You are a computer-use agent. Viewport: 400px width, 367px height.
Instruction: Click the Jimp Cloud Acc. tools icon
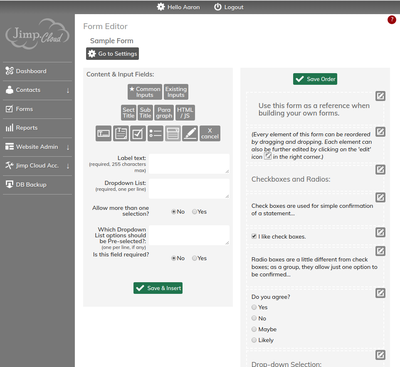(x=9, y=165)
